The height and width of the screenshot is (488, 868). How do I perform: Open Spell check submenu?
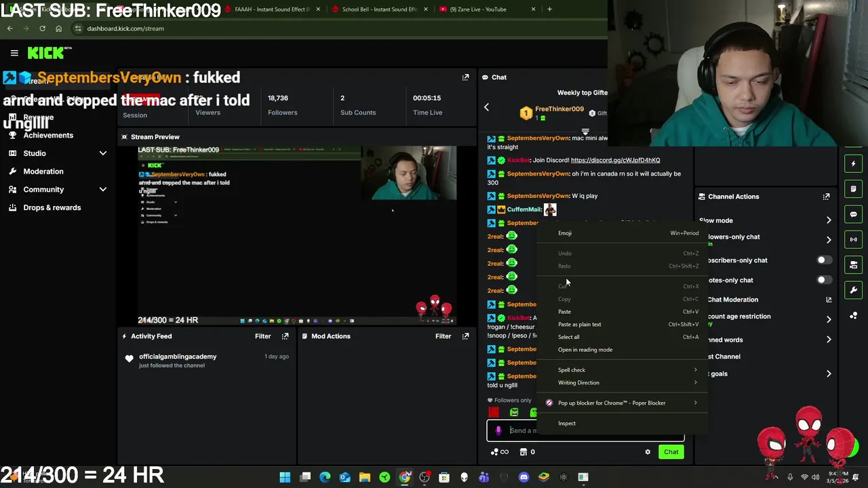pos(623,370)
